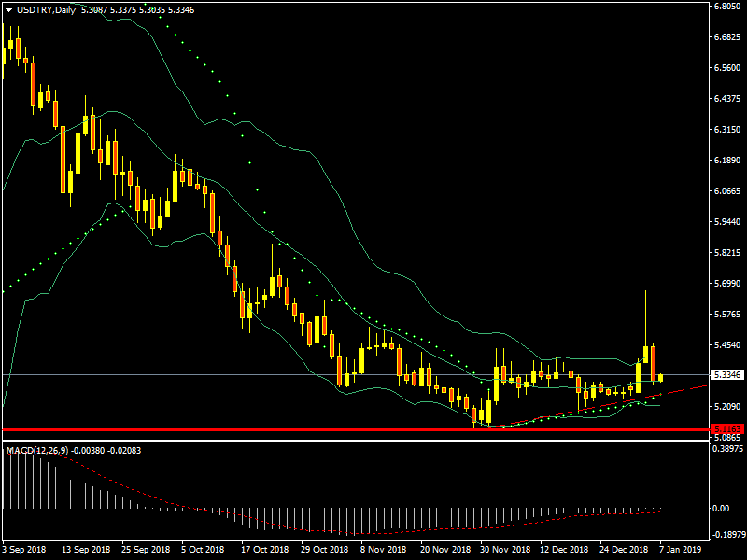The image size is (747, 560).
Task: Click the 0.00 level on MACD scale
Action: (x=720, y=509)
